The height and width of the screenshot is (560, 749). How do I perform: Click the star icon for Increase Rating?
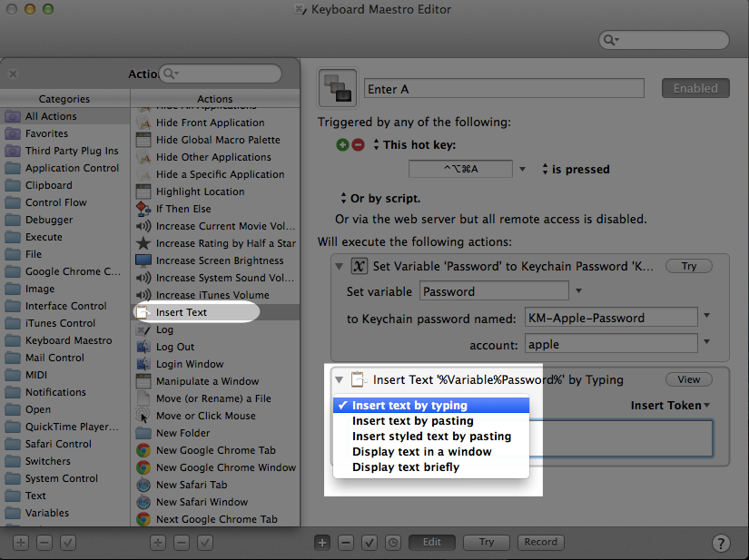143,243
